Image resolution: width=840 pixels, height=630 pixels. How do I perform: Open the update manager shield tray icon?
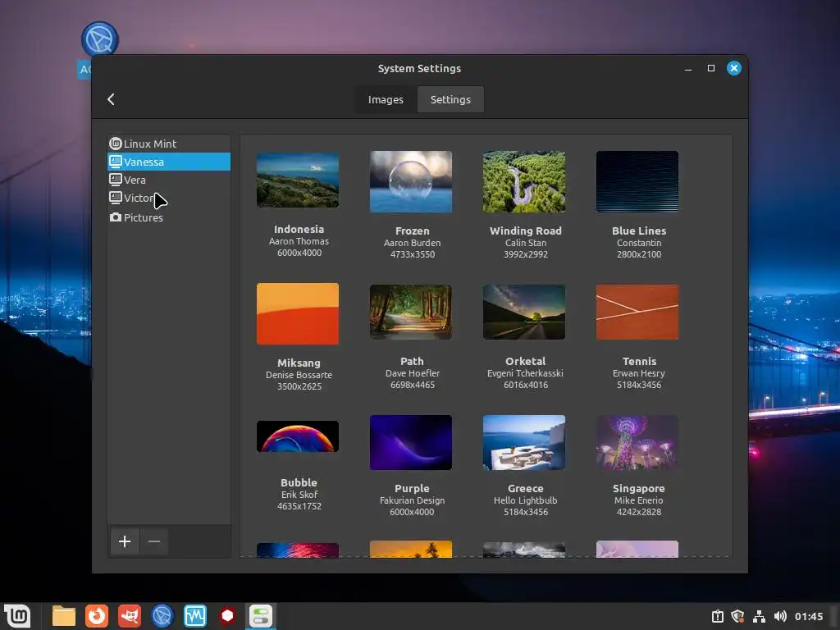(x=738, y=617)
